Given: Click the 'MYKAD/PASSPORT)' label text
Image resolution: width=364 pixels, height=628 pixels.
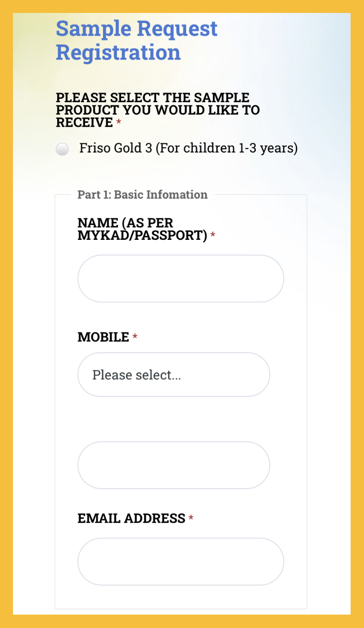Looking at the screenshot, I should pos(142,235).
